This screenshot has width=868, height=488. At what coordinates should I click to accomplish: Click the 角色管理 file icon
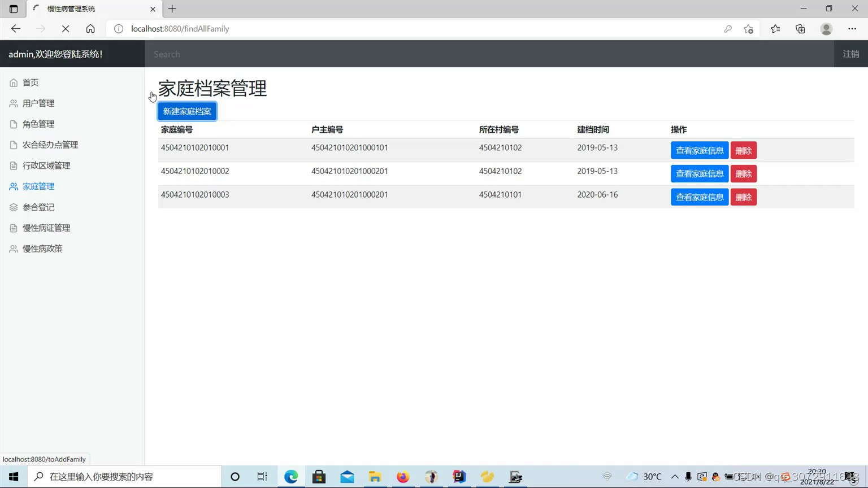14,124
